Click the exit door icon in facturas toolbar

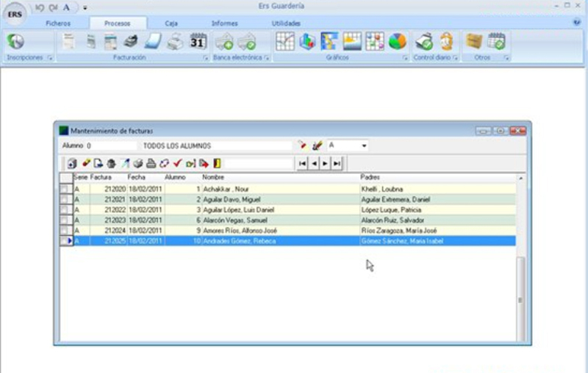click(217, 163)
